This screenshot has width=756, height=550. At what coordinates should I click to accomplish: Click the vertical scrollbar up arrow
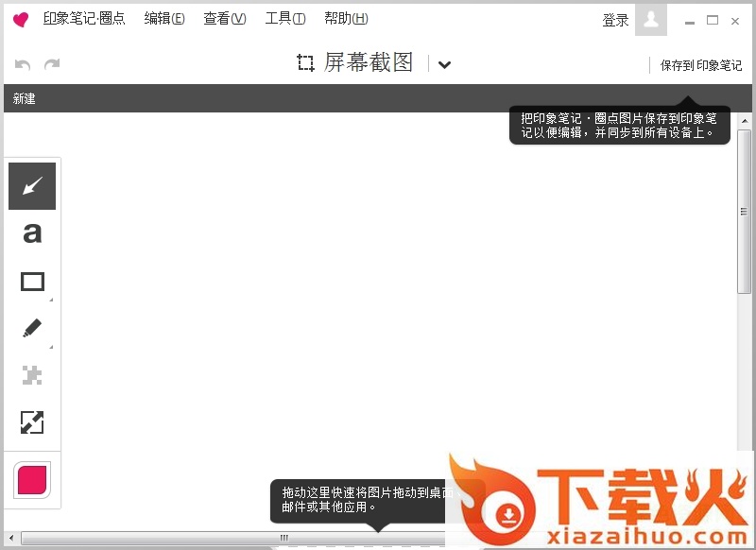click(x=745, y=121)
